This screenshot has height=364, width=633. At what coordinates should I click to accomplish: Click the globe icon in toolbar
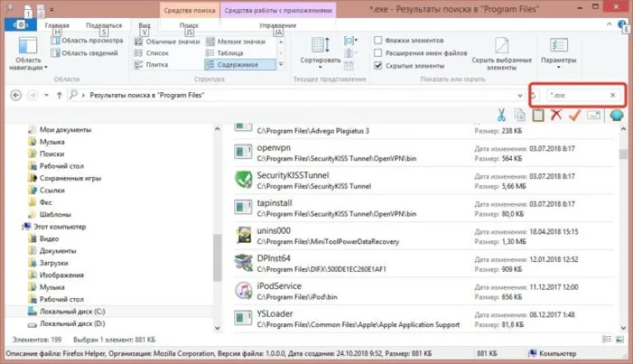tap(617, 115)
